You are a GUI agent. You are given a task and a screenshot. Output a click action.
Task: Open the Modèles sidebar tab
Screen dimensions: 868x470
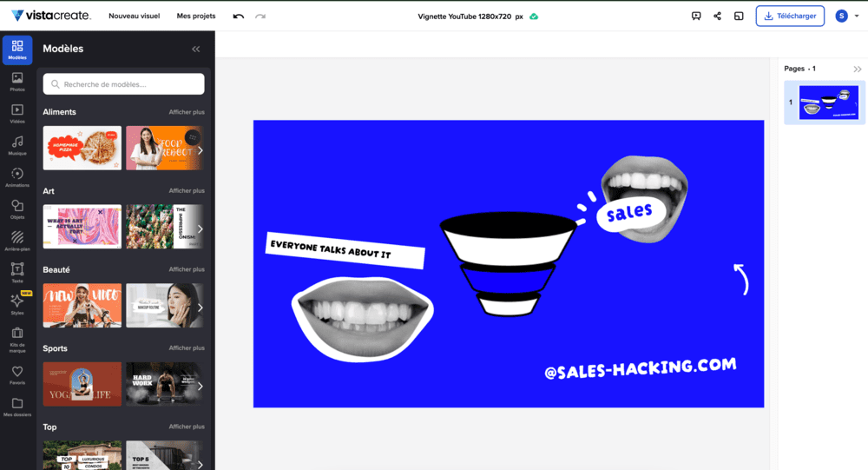17,50
